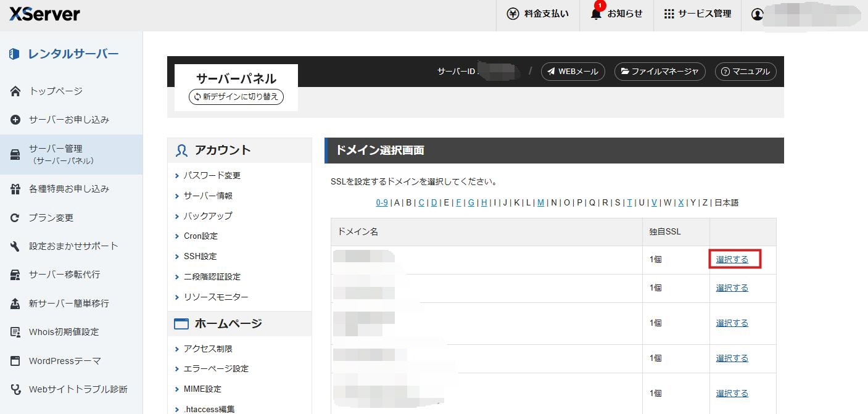
Task: Click the user account avatar icon
Action: [758, 14]
